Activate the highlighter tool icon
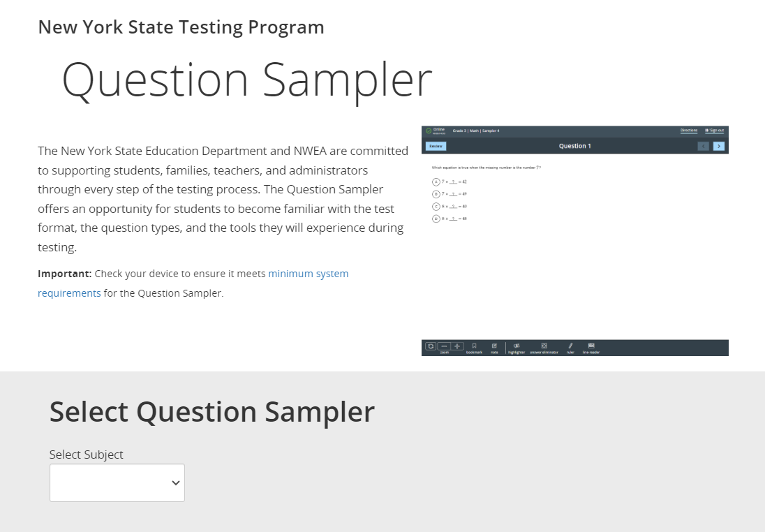The height and width of the screenshot is (532, 765). click(517, 346)
